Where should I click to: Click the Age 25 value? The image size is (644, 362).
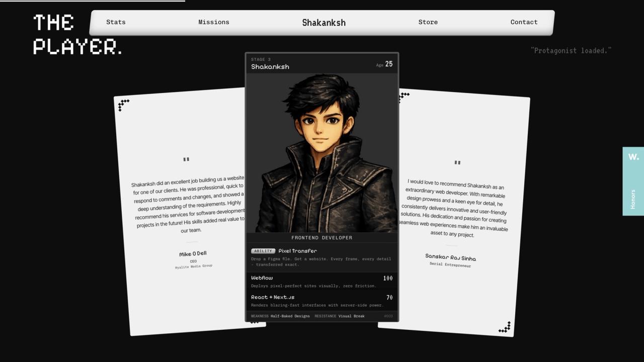point(384,64)
